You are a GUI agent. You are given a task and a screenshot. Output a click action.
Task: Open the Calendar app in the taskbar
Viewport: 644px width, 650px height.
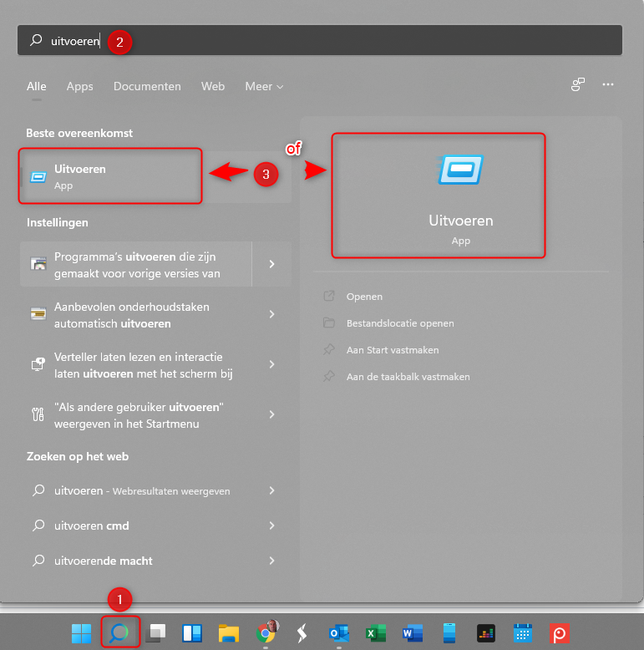click(x=523, y=632)
